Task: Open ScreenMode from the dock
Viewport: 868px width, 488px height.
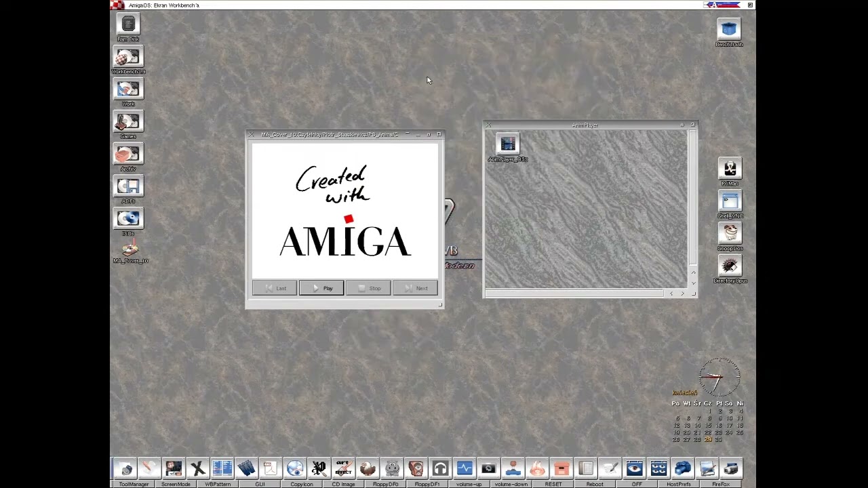Action: pos(176,484)
